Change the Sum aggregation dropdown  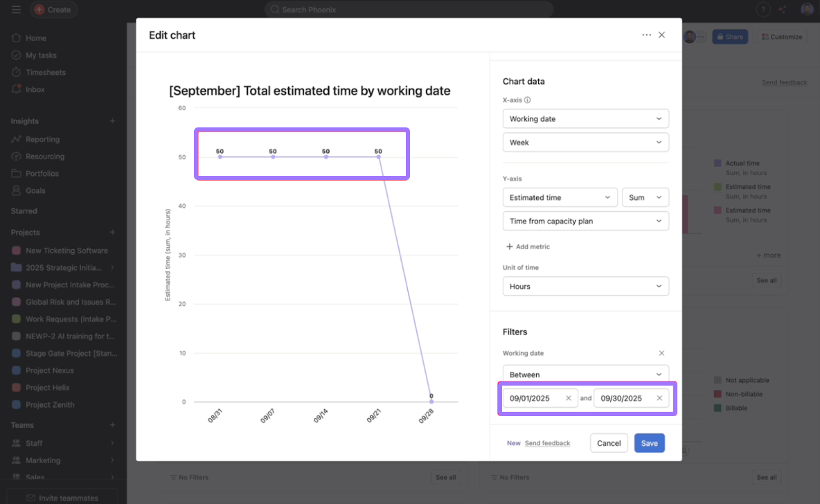[x=645, y=197]
